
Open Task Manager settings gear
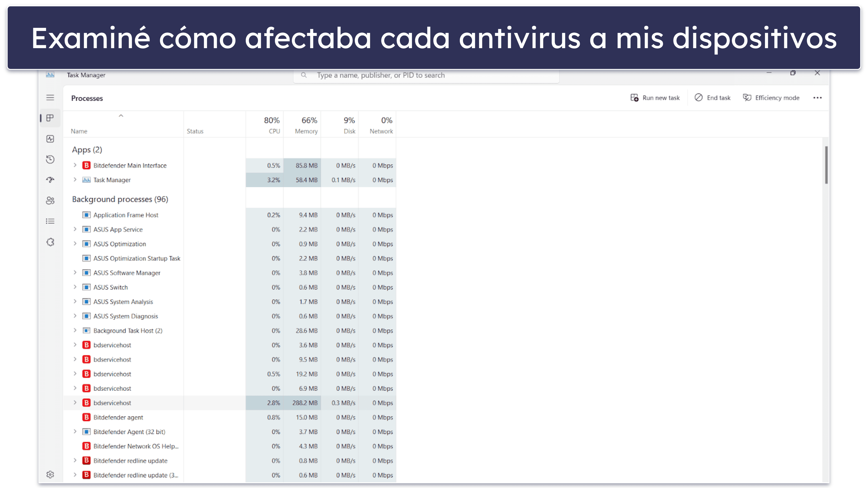[x=50, y=474]
